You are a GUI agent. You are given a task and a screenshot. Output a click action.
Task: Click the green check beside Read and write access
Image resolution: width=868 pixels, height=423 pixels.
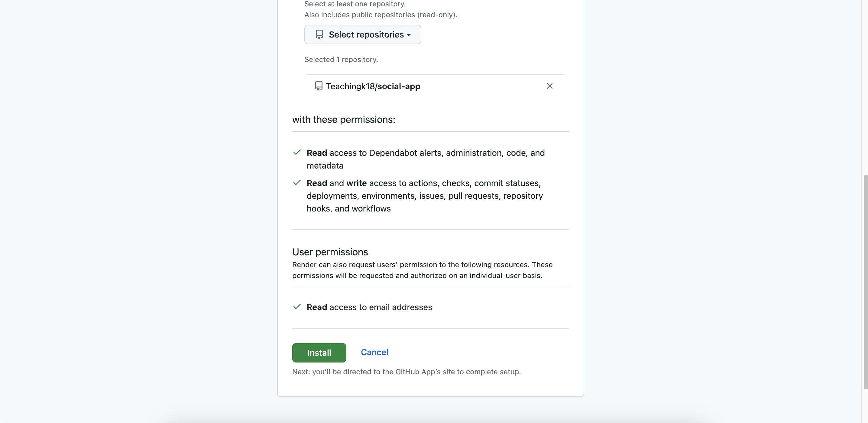(297, 183)
